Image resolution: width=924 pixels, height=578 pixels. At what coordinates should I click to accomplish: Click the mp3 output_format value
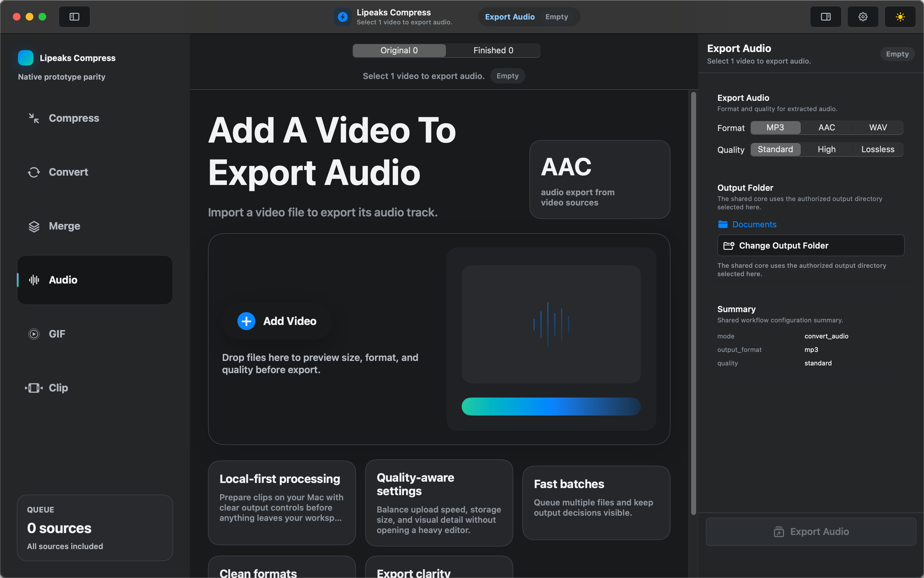coord(811,349)
